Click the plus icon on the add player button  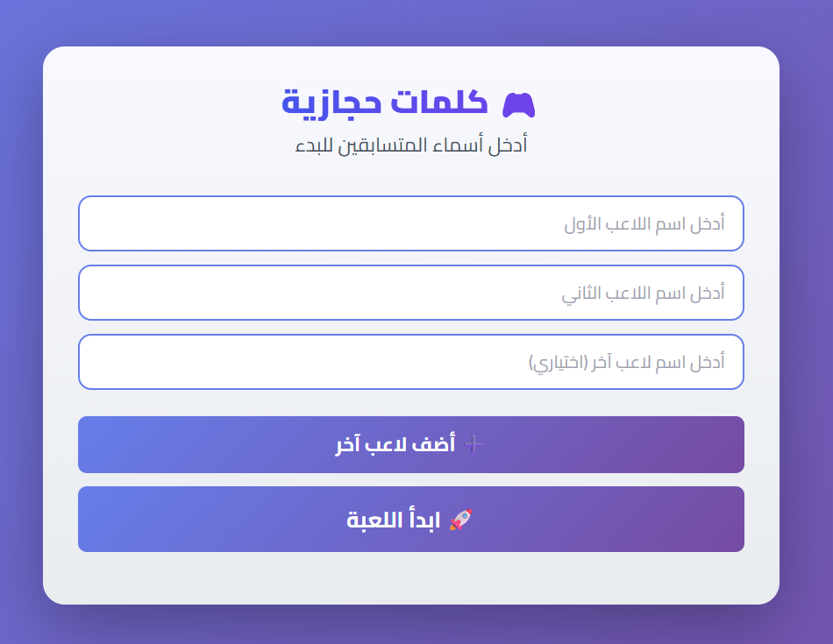(x=474, y=444)
